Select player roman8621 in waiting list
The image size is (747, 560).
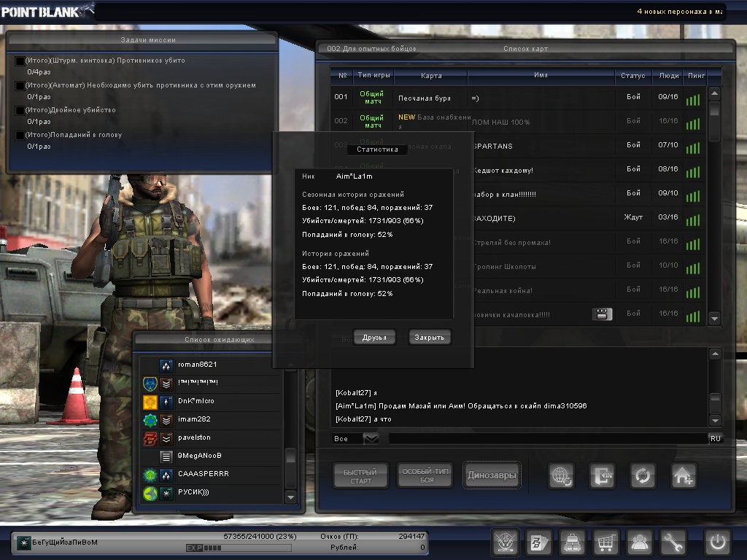(211, 365)
